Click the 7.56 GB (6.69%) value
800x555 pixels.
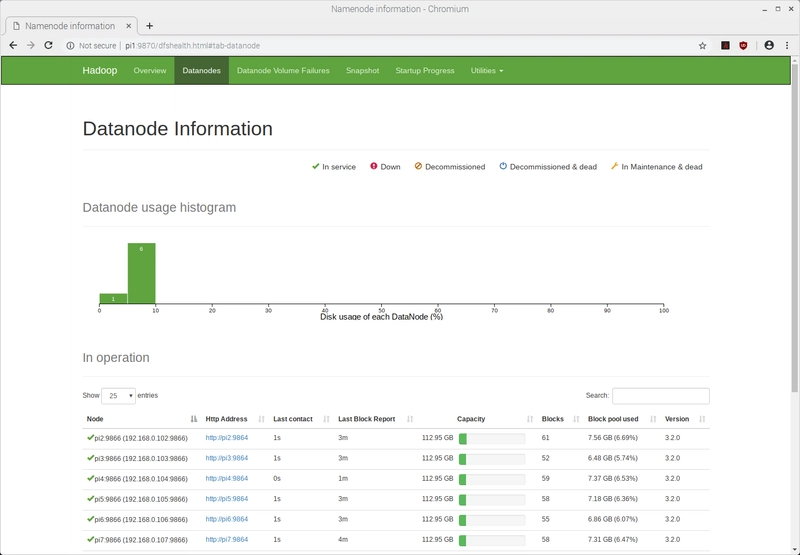point(612,438)
